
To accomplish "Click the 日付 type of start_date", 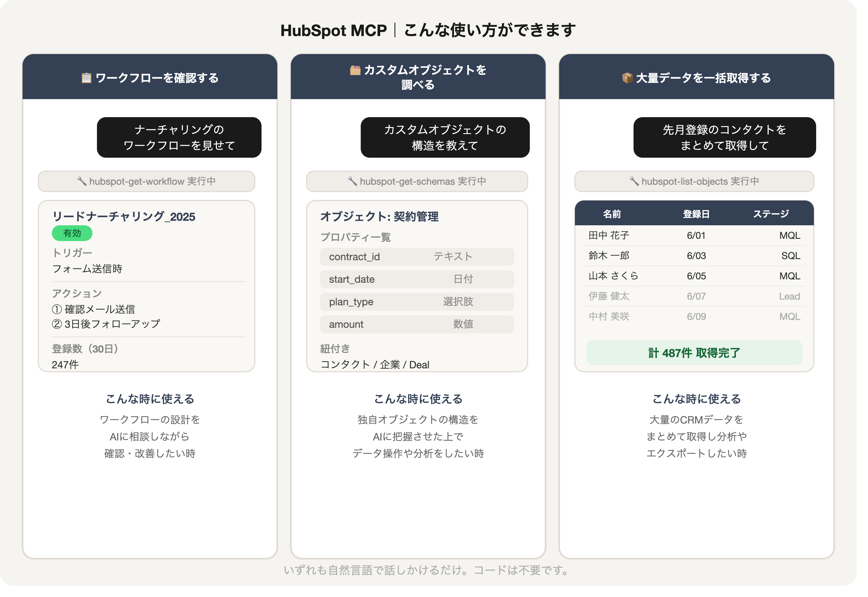I will click(x=463, y=279).
